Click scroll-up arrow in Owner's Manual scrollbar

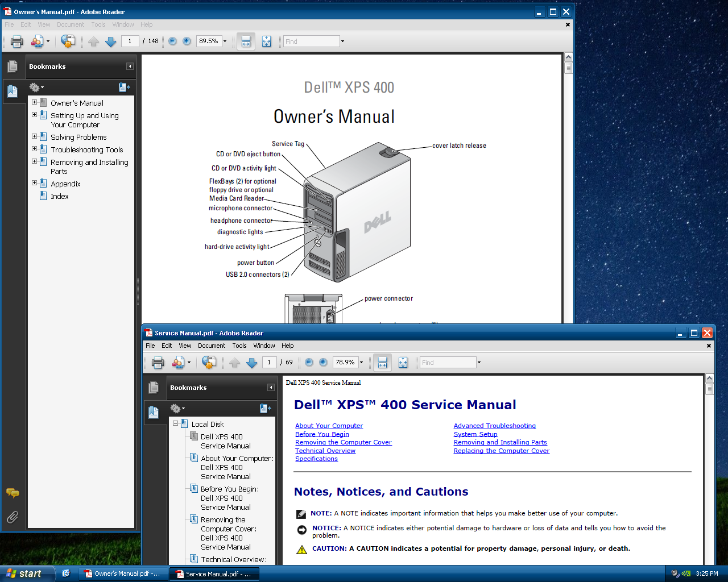click(568, 57)
